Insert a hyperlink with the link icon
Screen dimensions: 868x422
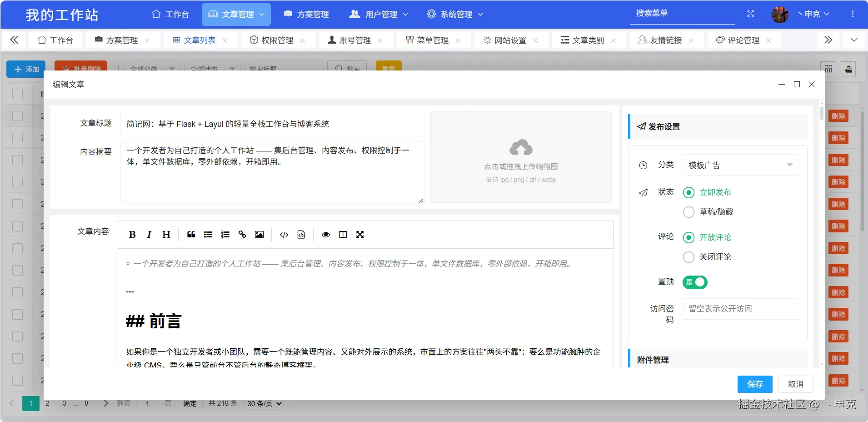tap(242, 235)
